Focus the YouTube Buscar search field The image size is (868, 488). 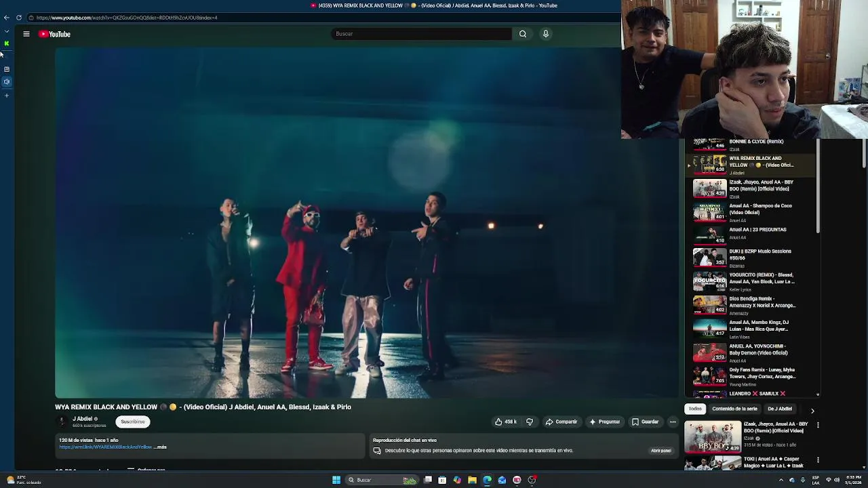[x=420, y=34]
